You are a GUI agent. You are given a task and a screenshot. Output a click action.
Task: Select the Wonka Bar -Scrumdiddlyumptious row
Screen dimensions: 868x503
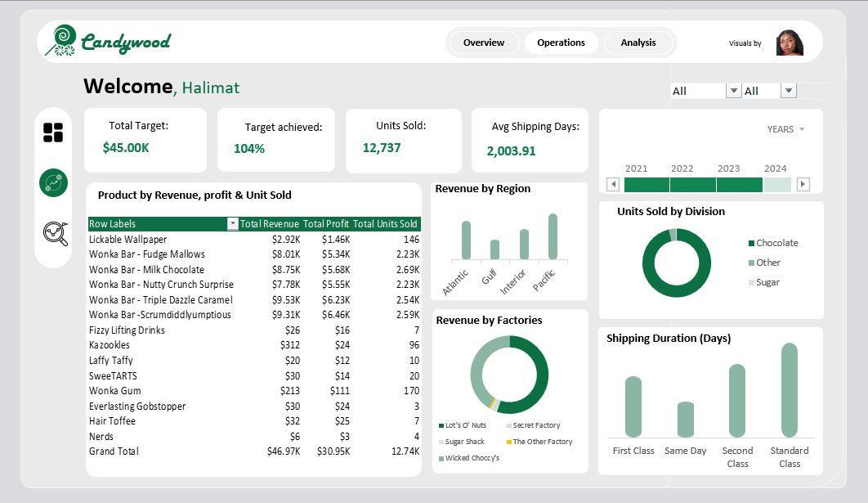[x=254, y=315]
